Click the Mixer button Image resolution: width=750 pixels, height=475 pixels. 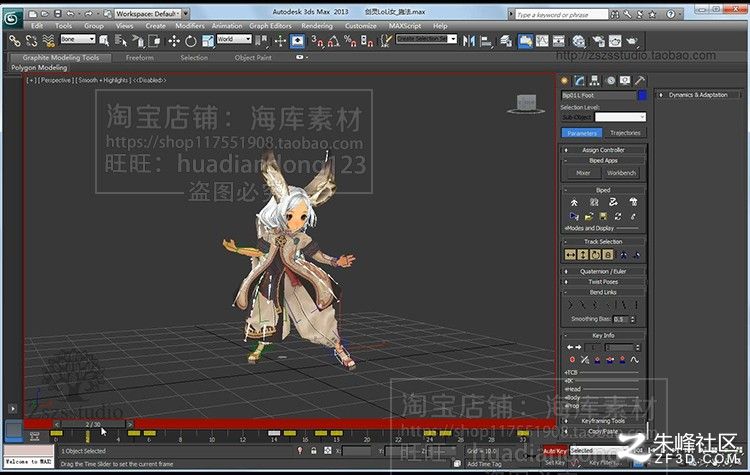583,173
